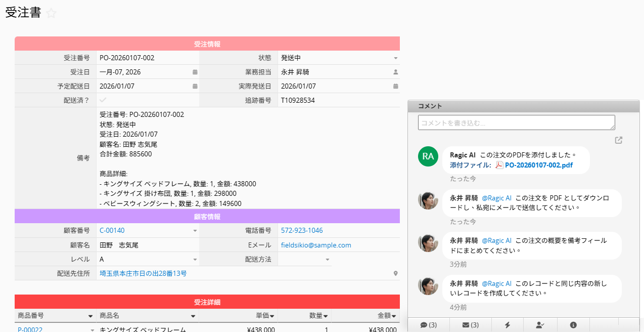Click the user icon in 業務担当 field
The height and width of the screenshot is (332, 644).
point(396,72)
